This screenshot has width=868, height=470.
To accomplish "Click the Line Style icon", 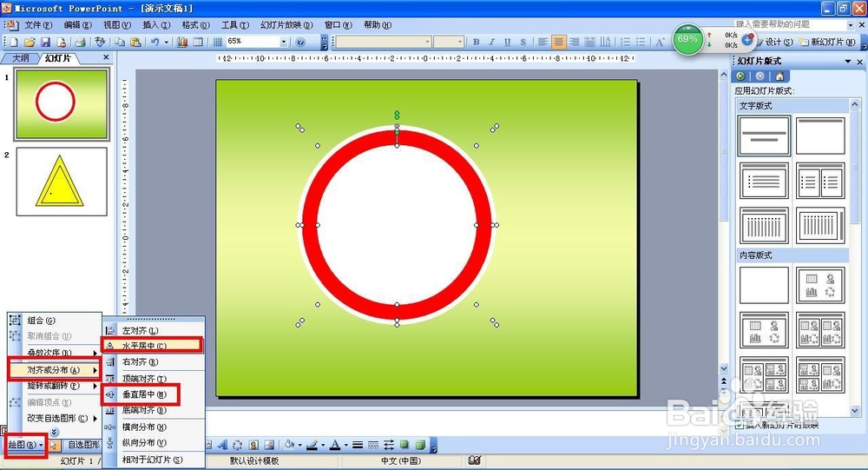I will (x=358, y=445).
